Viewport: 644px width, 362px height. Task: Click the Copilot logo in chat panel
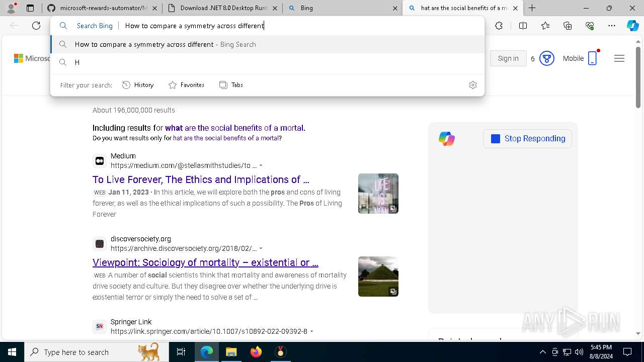[446, 138]
